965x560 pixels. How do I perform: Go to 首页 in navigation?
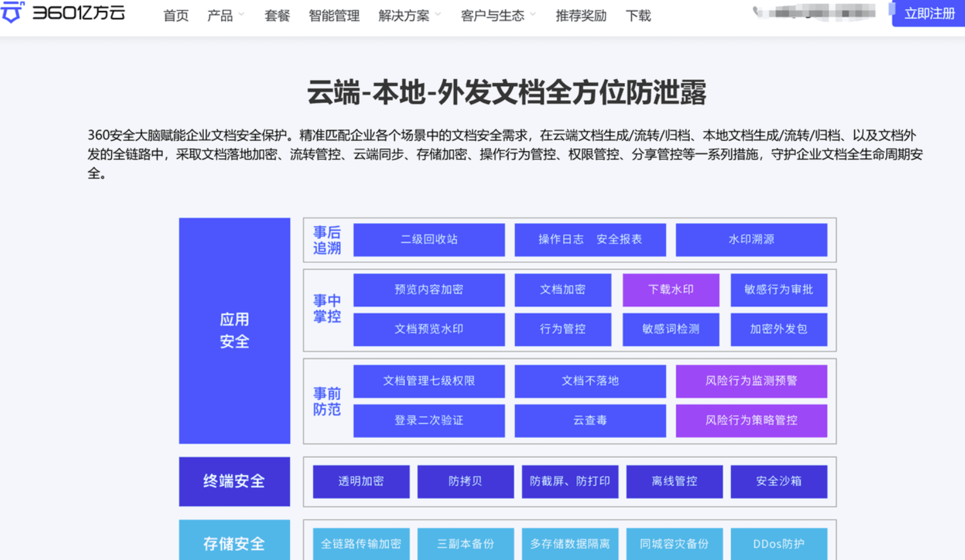point(176,15)
